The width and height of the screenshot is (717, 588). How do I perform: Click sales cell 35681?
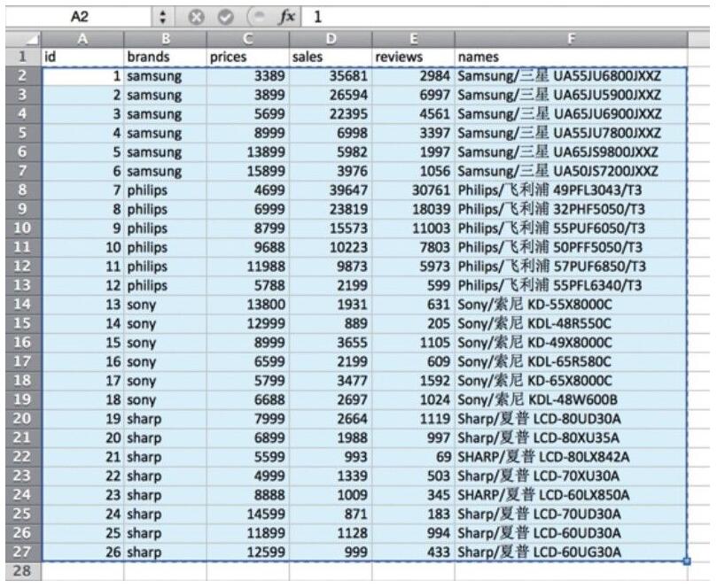click(x=331, y=76)
